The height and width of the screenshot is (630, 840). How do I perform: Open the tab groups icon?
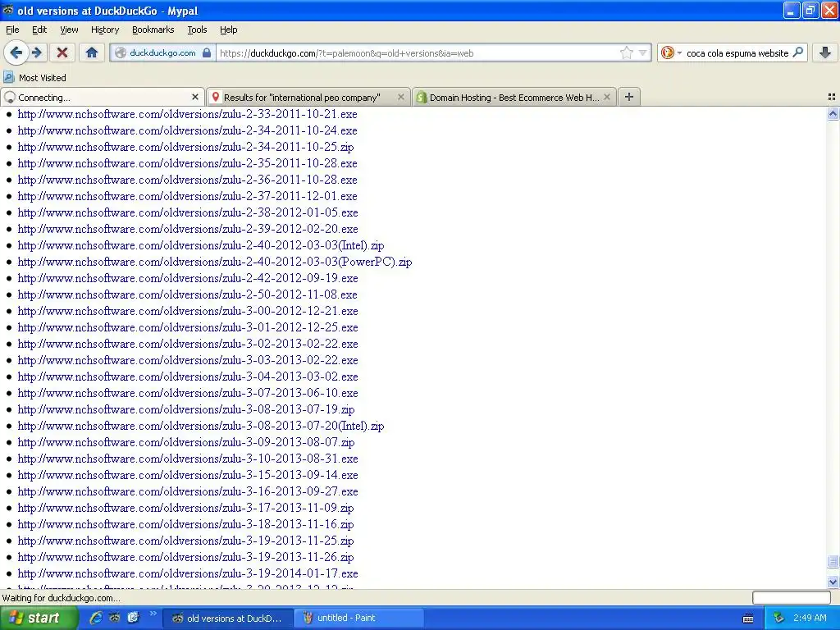click(x=832, y=97)
